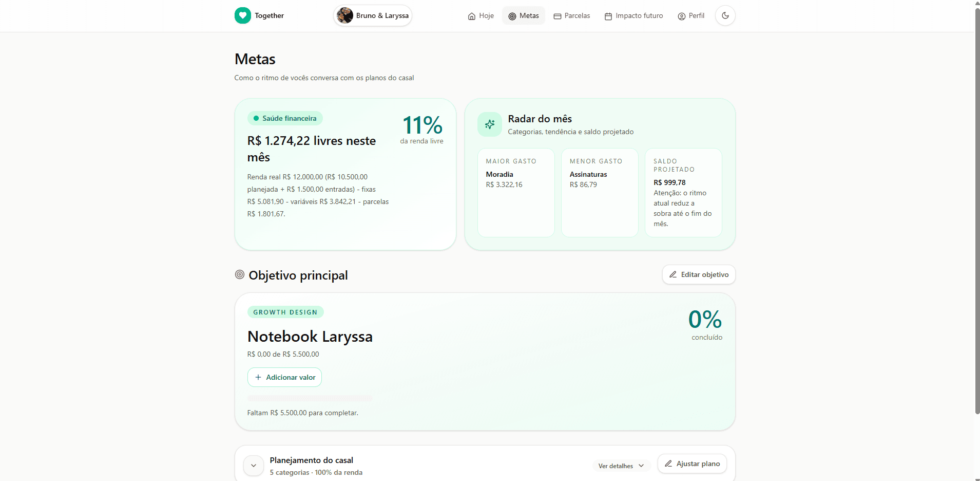The image size is (980, 481).
Task: Click the Radar do mês sparkle icon
Action: point(490,124)
